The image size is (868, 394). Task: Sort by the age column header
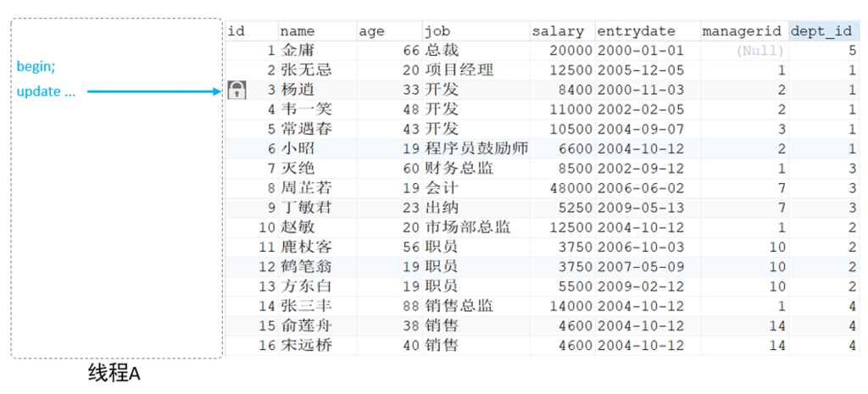pos(372,31)
